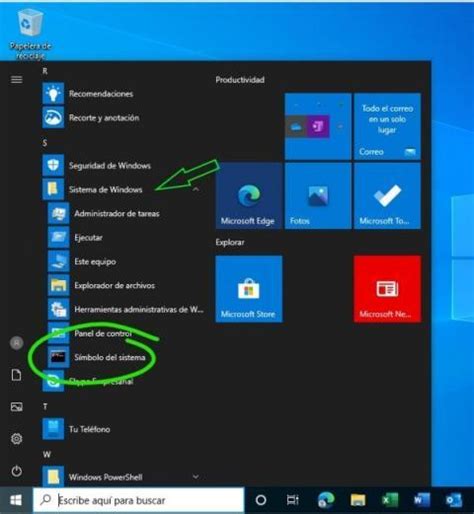Image resolution: width=474 pixels, height=514 pixels.
Task: Click the power icon in Start
Action: pyautogui.click(x=17, y=471)
